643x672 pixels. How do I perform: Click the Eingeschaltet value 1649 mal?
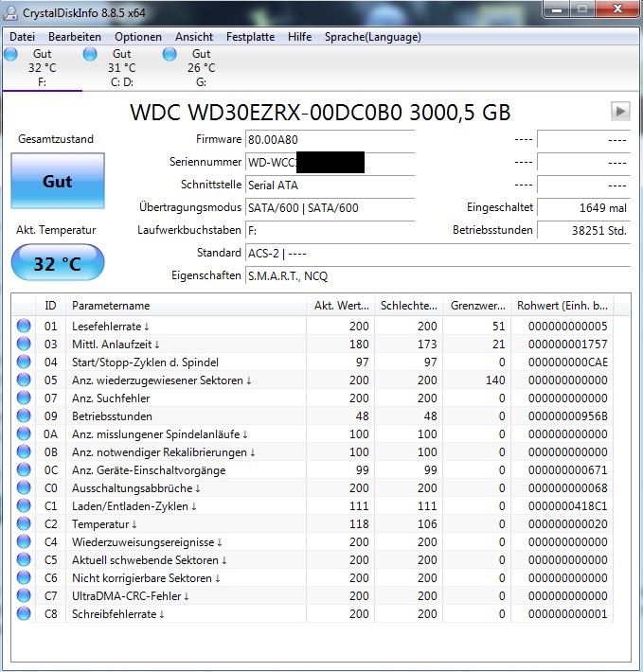(x=584, y=208)
